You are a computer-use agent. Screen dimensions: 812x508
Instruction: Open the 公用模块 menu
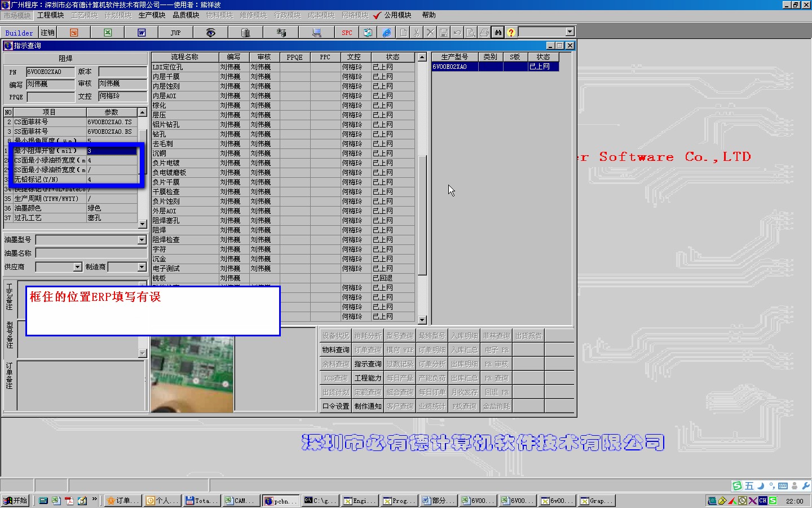click(392, 15)
